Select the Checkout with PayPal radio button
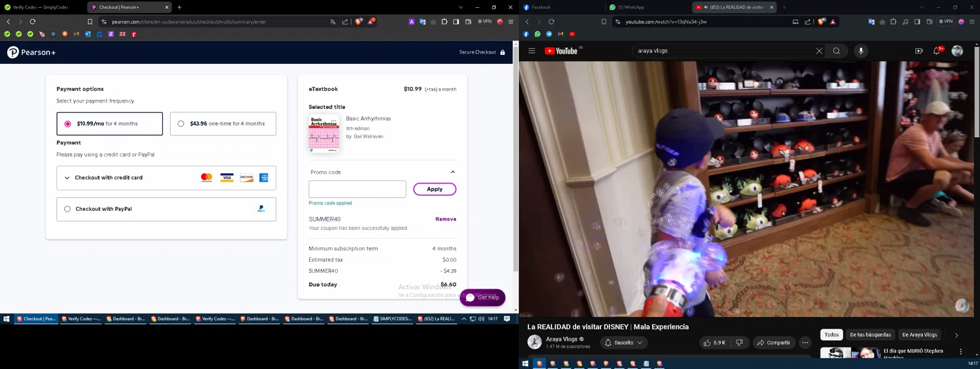 (x=67, y=209)
